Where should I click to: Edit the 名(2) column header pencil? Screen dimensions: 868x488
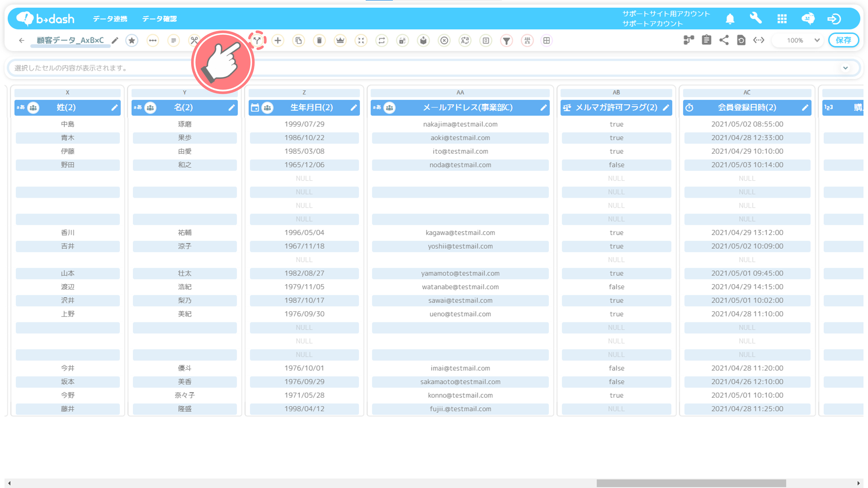pos(232,107)
